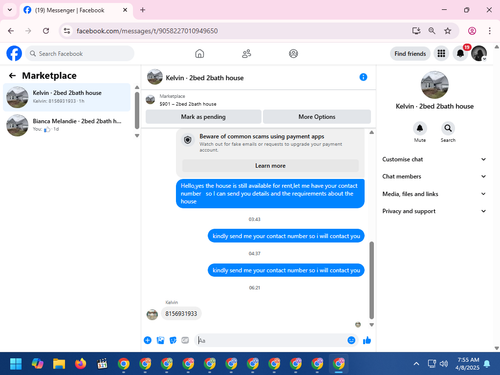Open the large listing photo in right panel
Viewport: 500px width, 375px height.
tap(434, 85)
